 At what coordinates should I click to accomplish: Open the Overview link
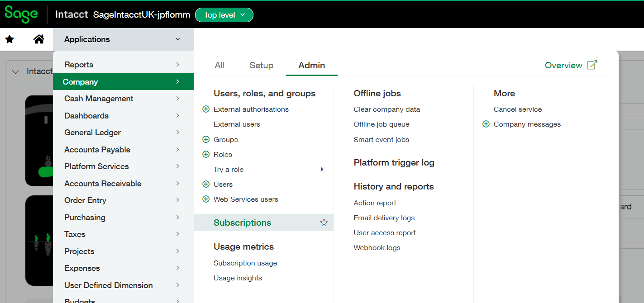coord(563,66)
